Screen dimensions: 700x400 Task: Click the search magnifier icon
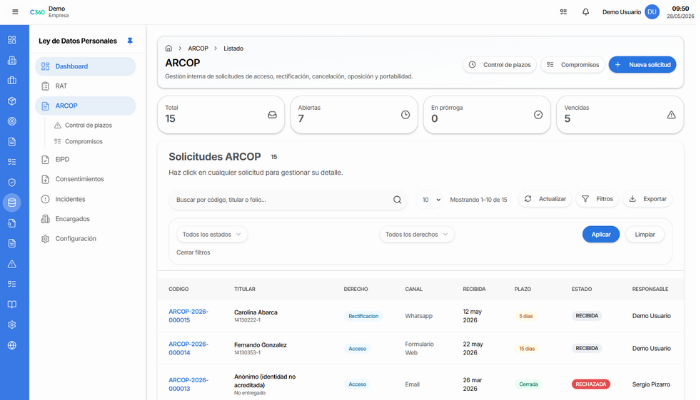[x=397, y=200]
